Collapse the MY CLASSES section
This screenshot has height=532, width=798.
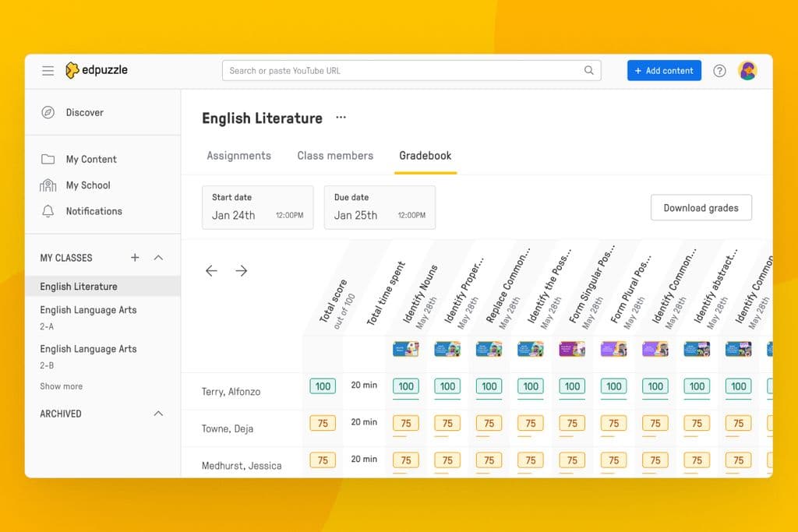click(x=158, y=257)
